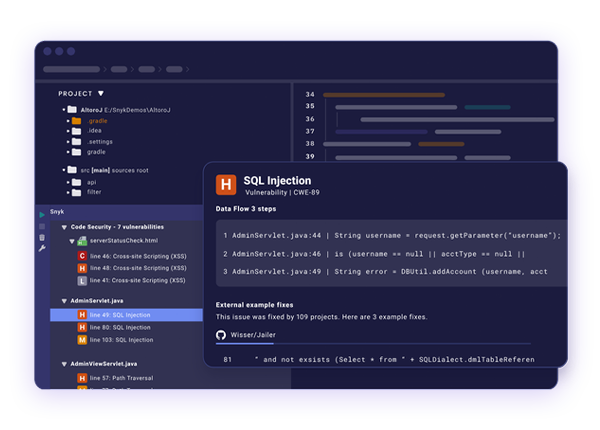The width and height of the screenshot is (600, 430).
Task: Collapse AdminViewServlet.java node
Action: tap(64, 364)
